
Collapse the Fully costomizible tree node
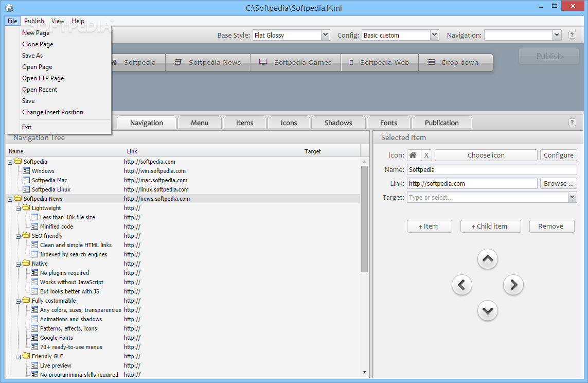click(x=19, y=301)
